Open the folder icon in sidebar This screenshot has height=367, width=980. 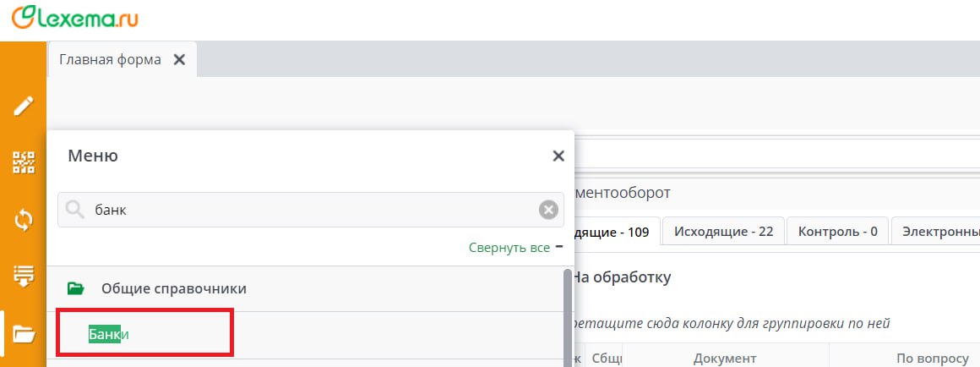click(x=23, y=335)
